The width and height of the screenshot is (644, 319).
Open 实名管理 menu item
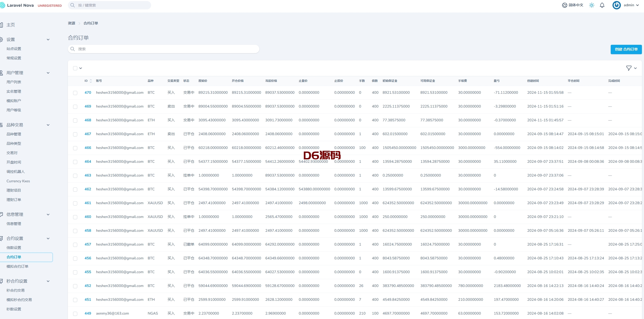click(x=14, y=92)
